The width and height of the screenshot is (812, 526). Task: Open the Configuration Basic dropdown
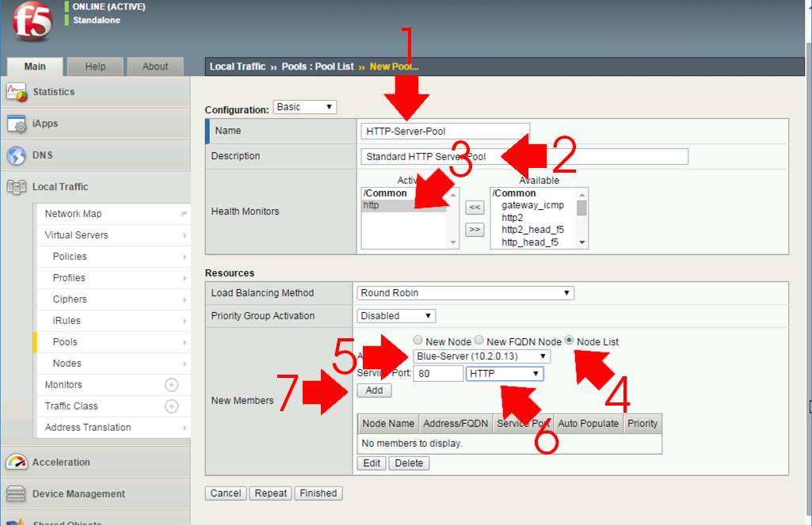coord(304,106)
